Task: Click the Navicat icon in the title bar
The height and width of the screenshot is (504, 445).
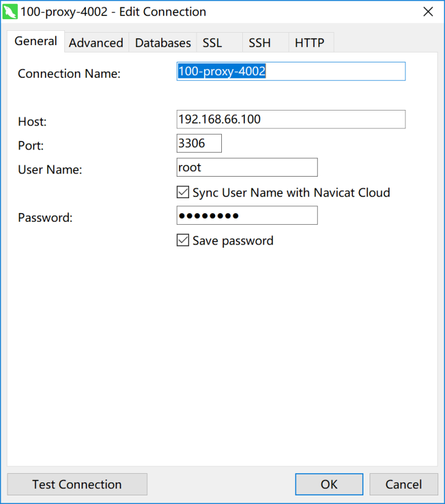Action: click(x=10, y=12)
